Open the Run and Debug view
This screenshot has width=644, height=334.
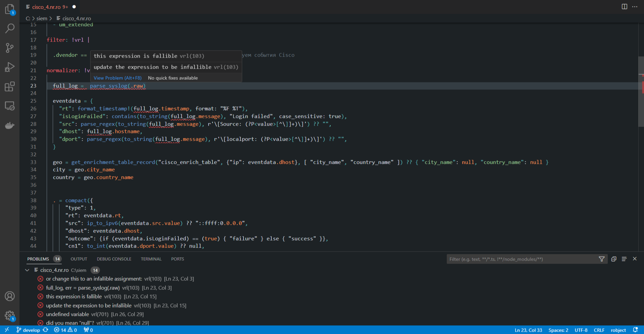(10, 67)
